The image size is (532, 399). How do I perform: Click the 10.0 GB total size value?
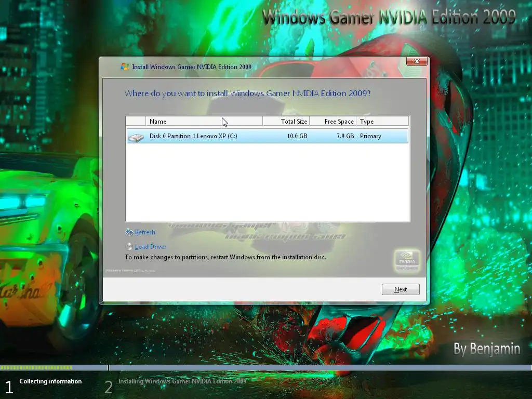(x=297, y=136)
